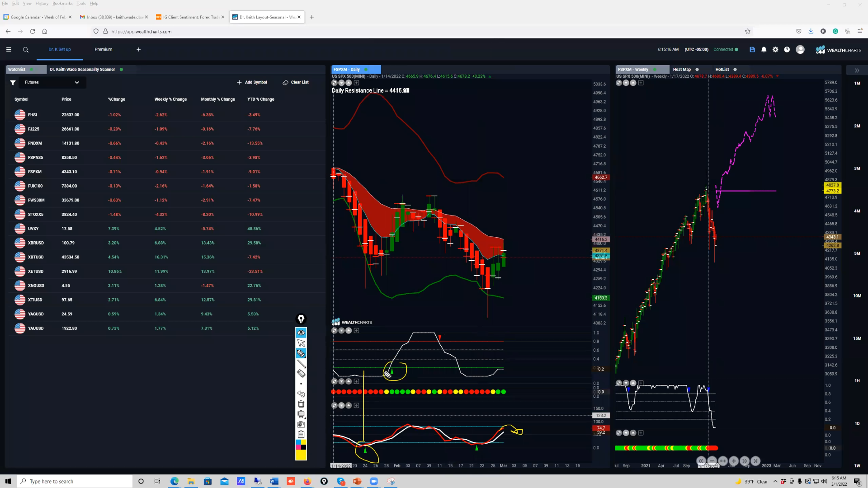
Task: Reset weekly chart horizontal fit arrows
Action: point(723,461)
